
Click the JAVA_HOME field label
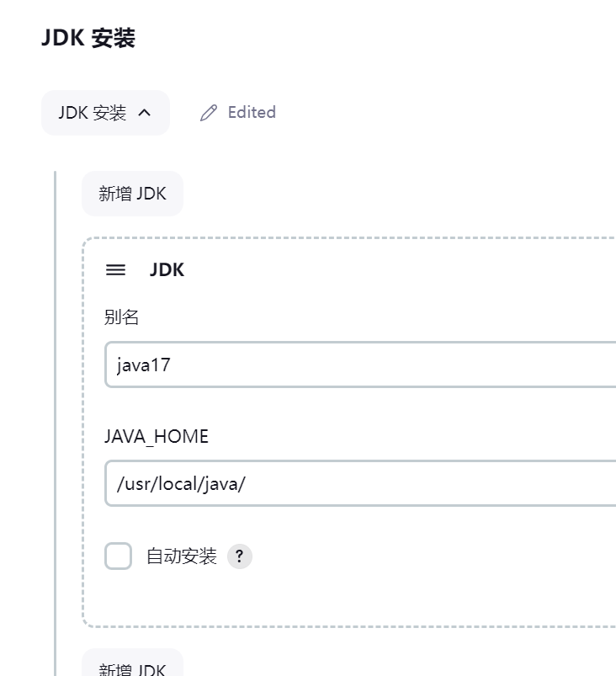[x=156, y=437]
